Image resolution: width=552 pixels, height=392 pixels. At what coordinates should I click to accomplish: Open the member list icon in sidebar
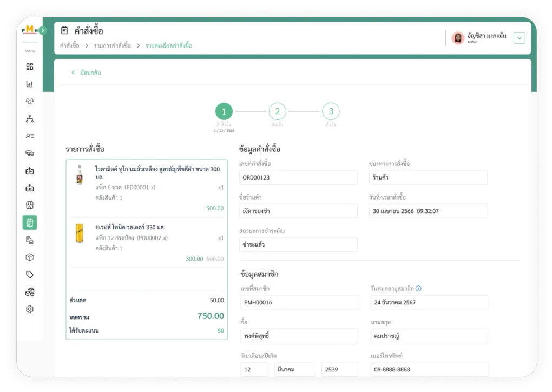click(30, 136)
